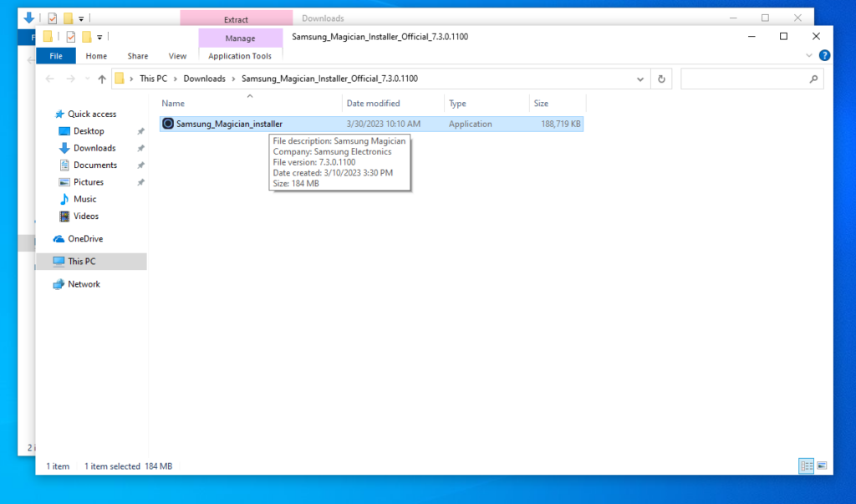Expand the breadcrumb chevron after Downloads
856x504 pixels.
[234, 79]
